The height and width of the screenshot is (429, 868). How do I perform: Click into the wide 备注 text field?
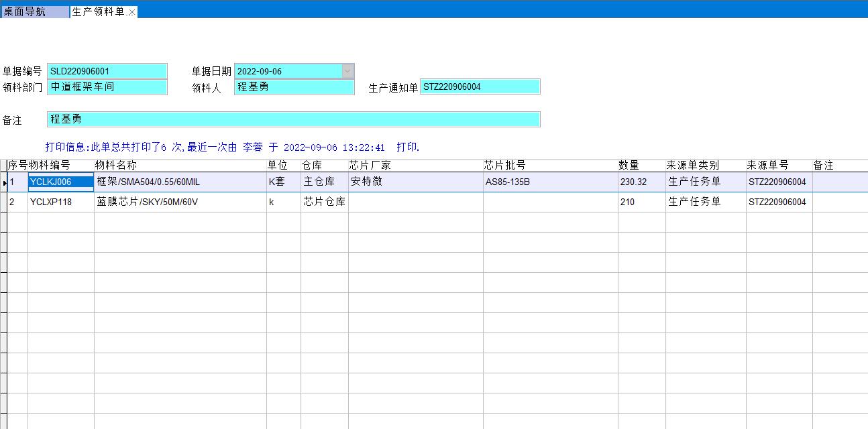(293, 119)
